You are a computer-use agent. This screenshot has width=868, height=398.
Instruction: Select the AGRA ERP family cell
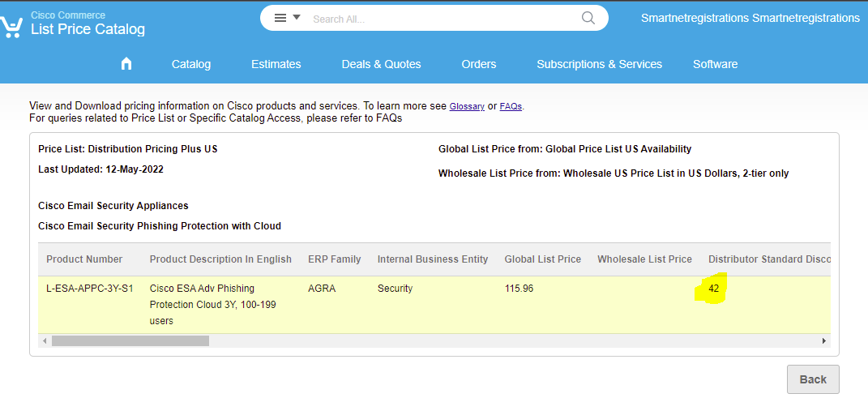coord(322,289)
